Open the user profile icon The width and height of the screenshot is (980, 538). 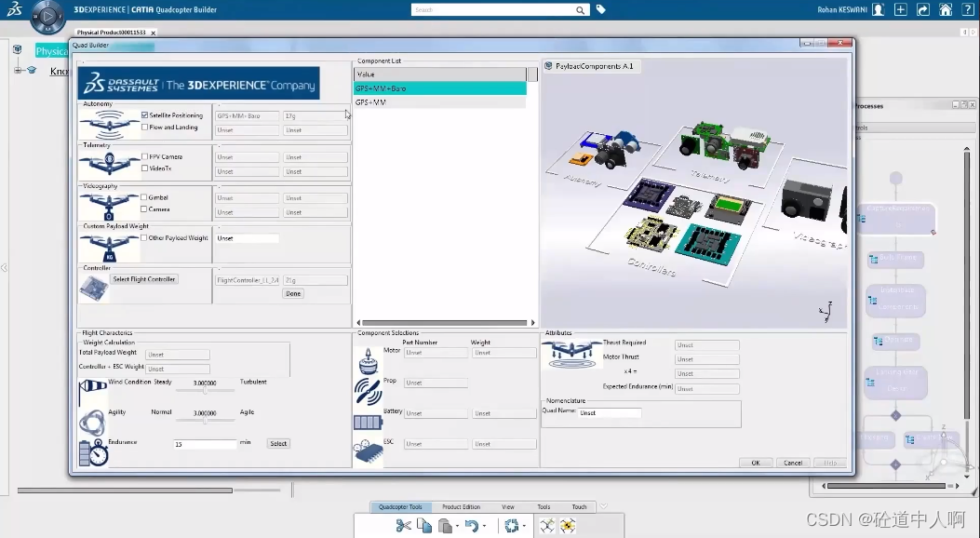[x=879, y=9]
